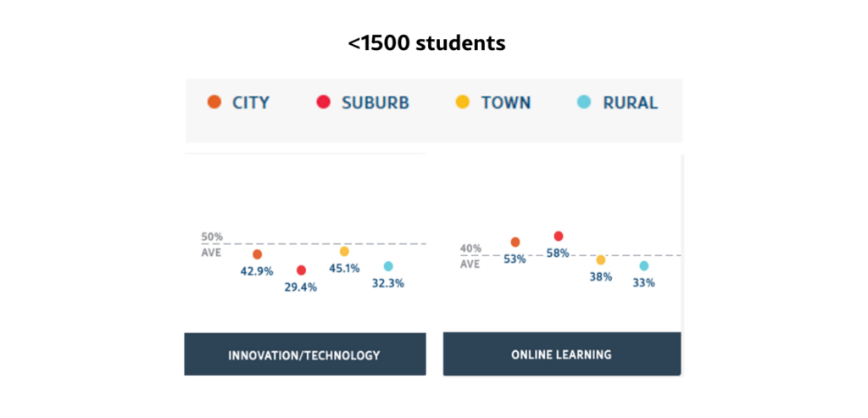
Task: Click the red Suburb legend dot
Action: [x=323, y=103]
